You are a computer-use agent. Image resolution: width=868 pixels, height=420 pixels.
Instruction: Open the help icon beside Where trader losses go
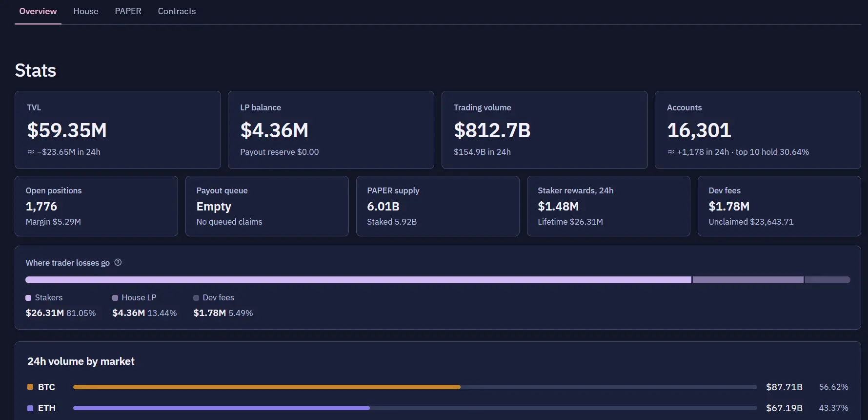(118, 263)
